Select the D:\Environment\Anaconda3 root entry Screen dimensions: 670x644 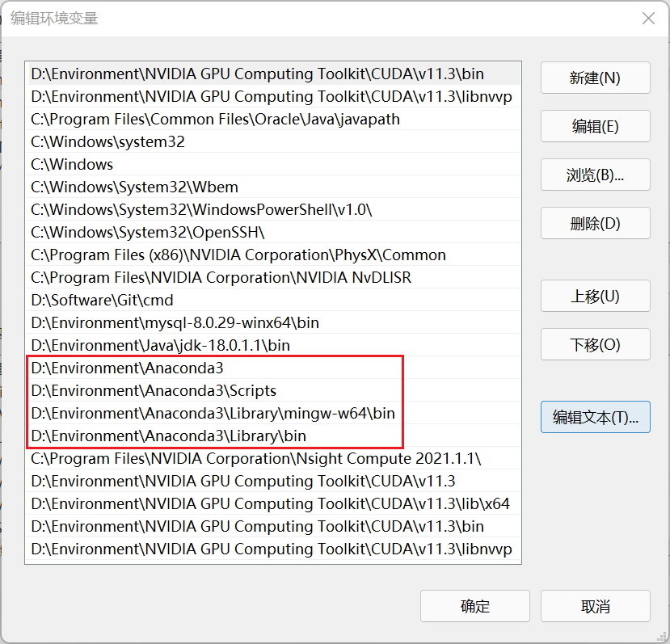[x=273, y=368]
